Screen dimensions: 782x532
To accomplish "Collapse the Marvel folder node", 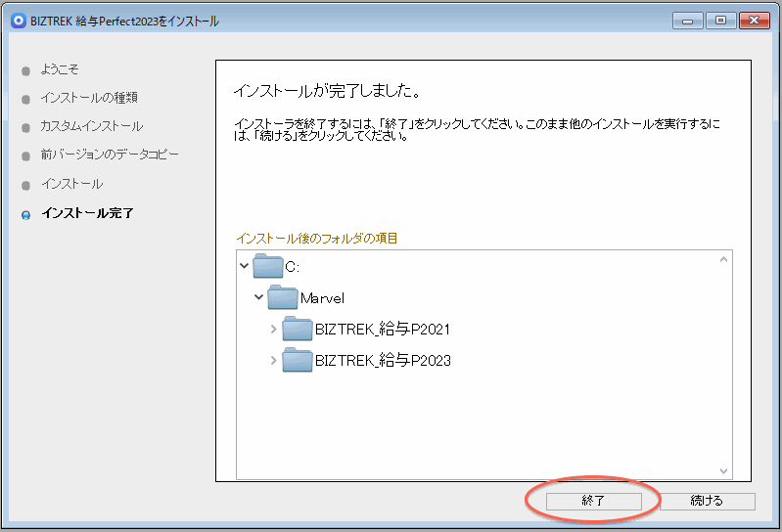I will (258, 297).
